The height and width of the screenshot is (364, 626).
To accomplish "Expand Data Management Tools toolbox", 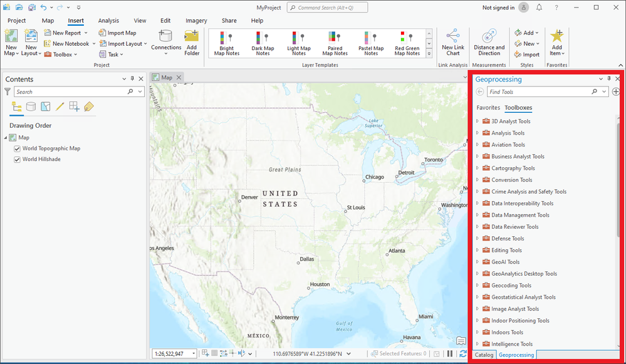I will pyautogui.click(x=477, y=215).
